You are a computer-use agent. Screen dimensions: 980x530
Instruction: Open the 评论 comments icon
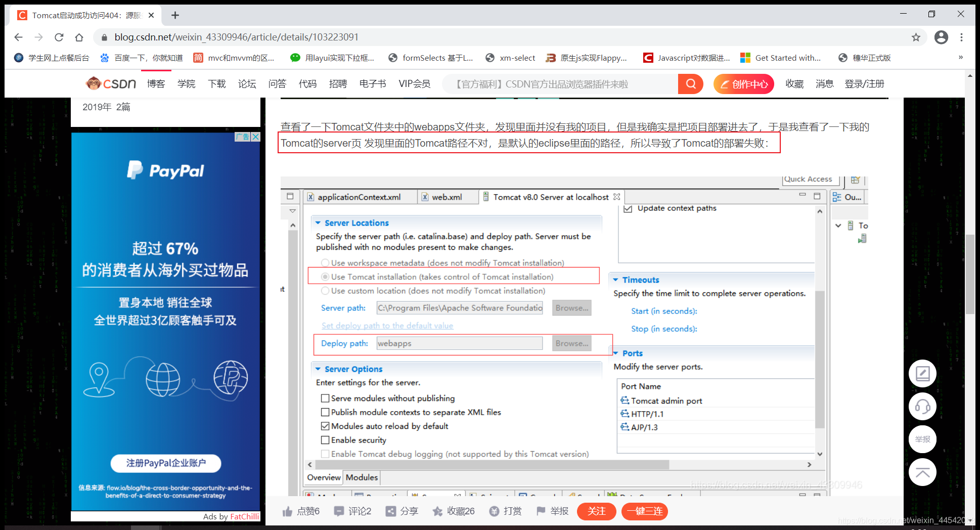pyautogui.click(x=339, y=511)
